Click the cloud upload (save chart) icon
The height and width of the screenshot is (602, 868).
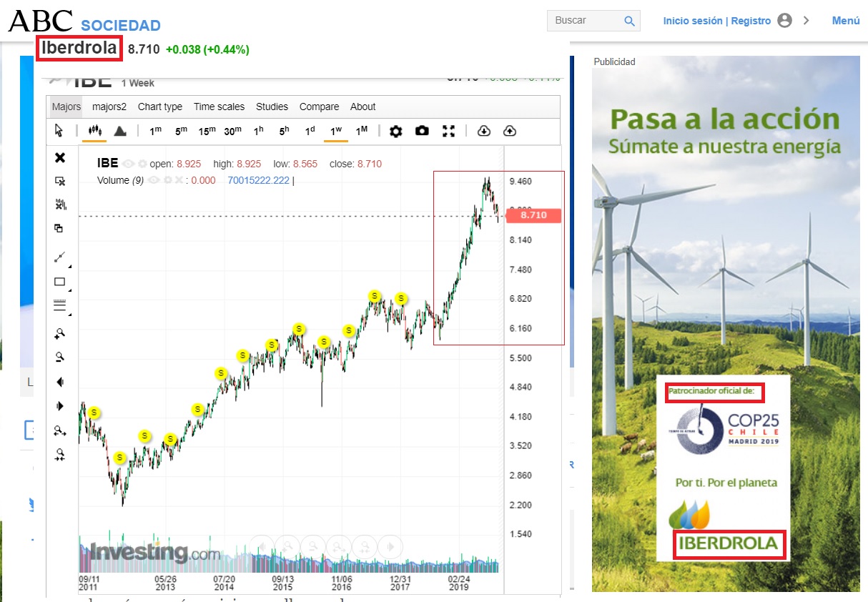tap(510, 131)
